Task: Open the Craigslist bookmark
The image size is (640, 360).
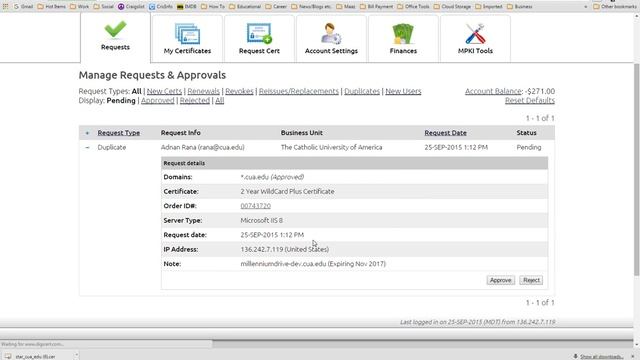Action: [x=131, y=7]
